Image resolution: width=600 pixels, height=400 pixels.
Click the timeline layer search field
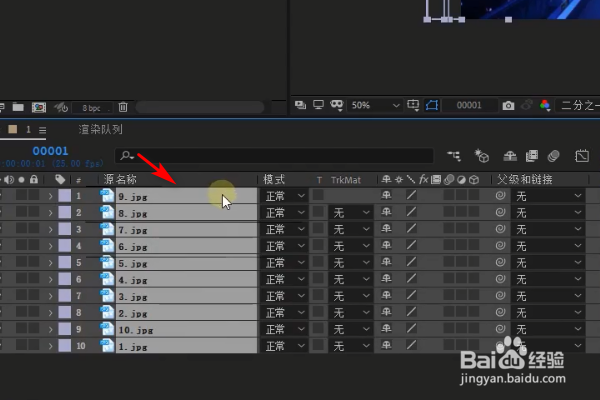[x=274, y=156]
